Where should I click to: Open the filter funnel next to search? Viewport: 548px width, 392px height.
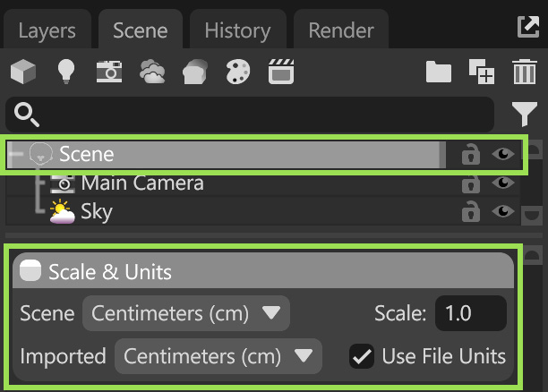pos(524,114)
